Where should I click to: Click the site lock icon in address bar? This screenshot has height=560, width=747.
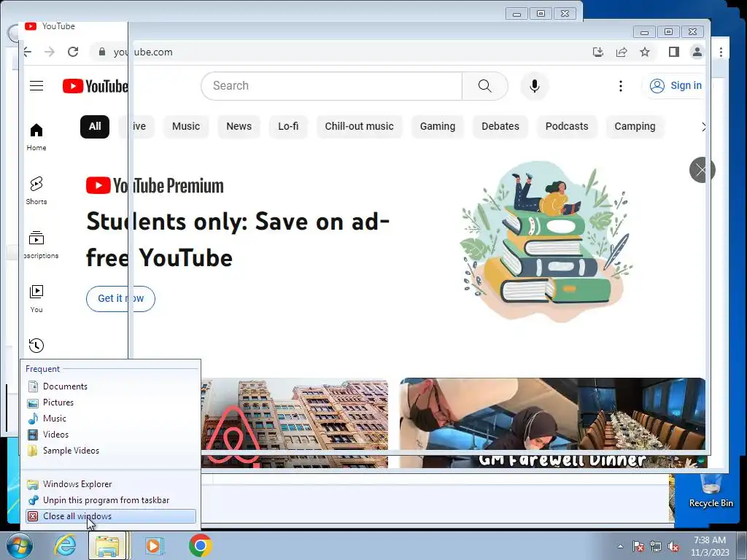coord(102,52)
